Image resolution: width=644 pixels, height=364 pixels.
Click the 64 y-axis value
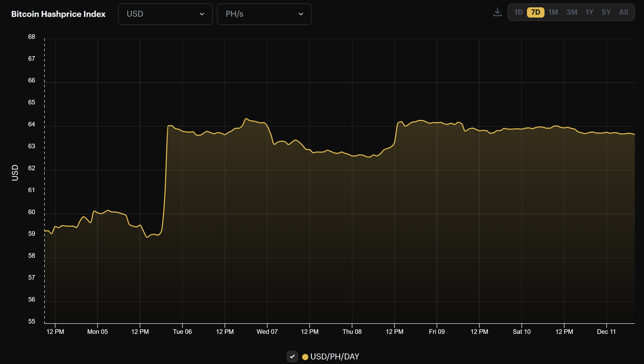[31, 124]
